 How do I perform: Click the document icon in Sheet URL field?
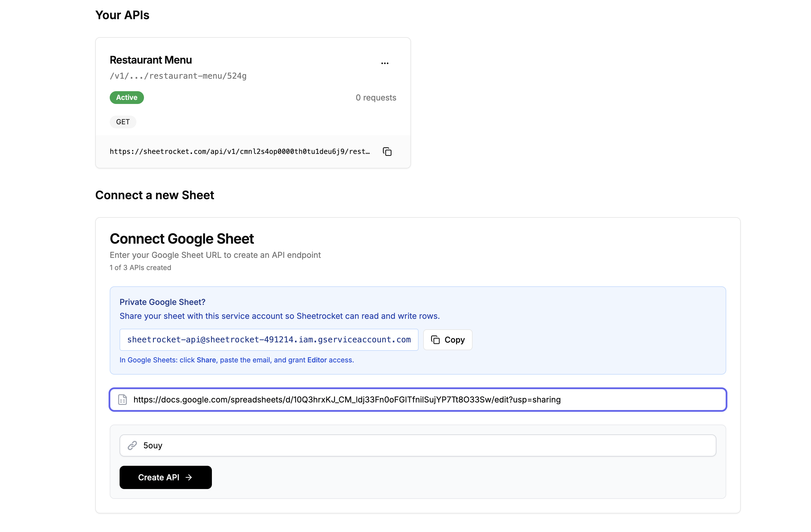(123, 399)
